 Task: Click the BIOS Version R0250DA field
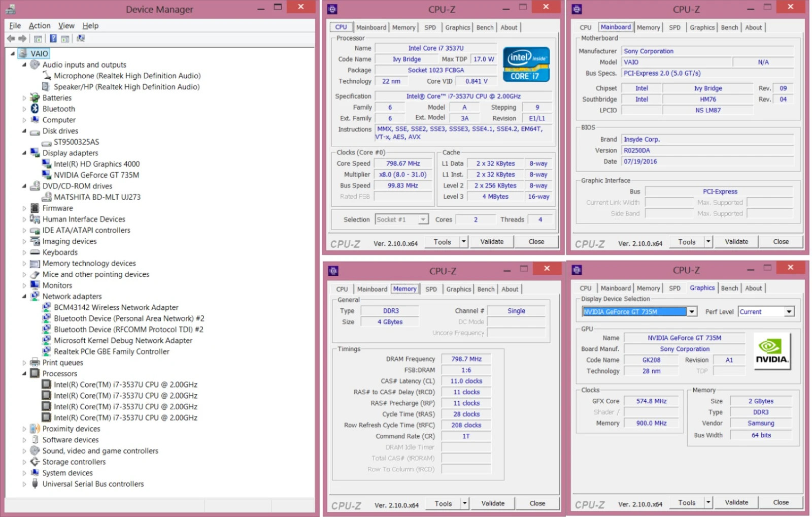pos(707,150)
